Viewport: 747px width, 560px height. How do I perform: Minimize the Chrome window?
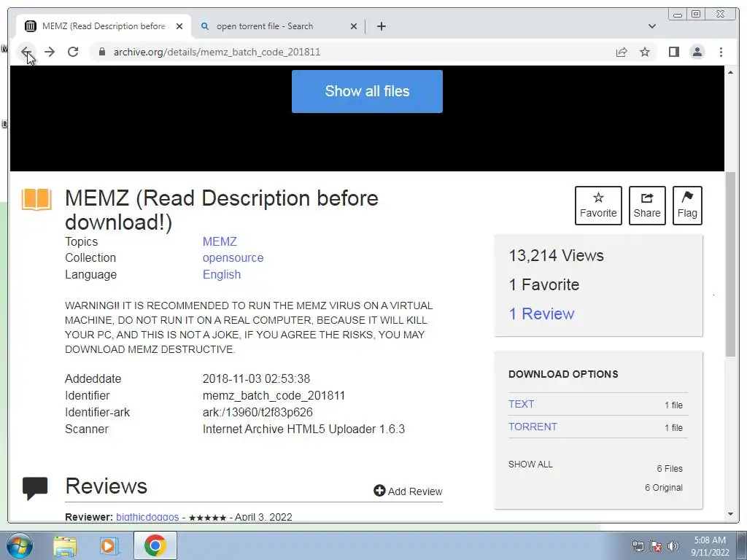tap(678, 15)
